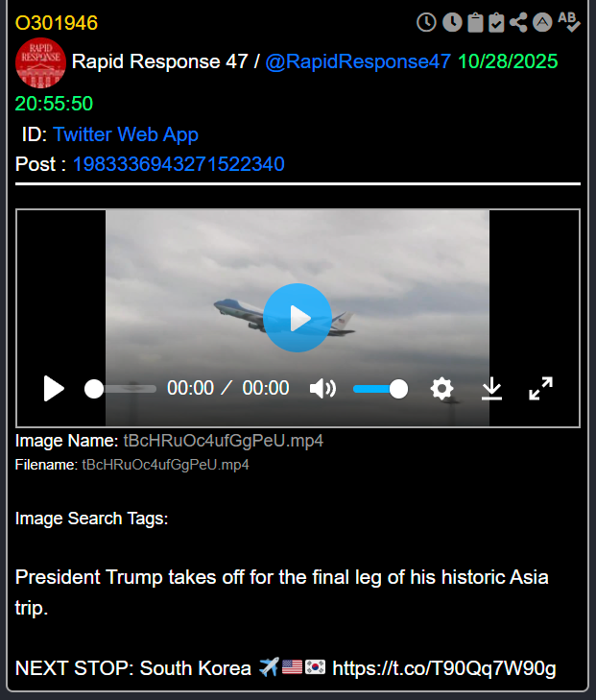
Task: Open video settings gear
Action: coord(441,388)
